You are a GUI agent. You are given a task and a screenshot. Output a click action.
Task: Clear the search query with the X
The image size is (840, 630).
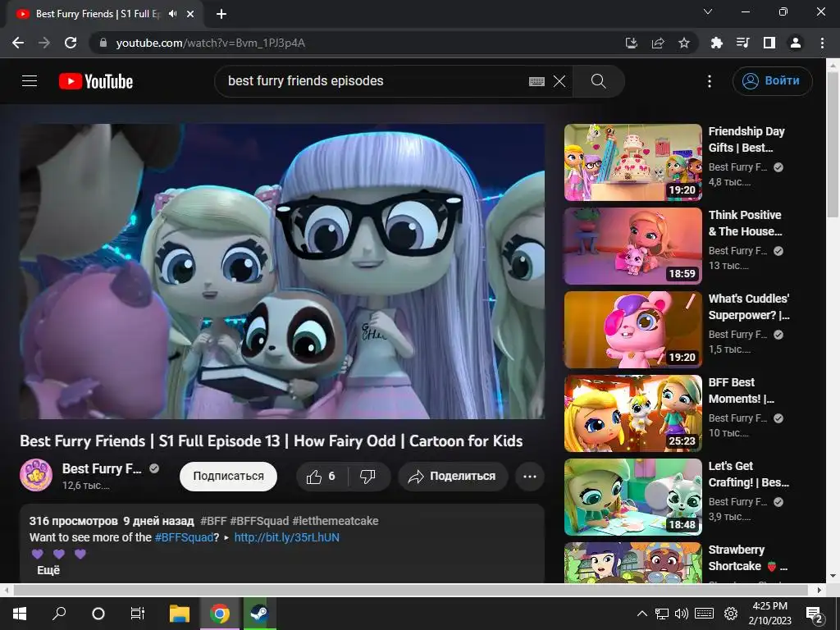pyautogui.click(x=559, y=81)
